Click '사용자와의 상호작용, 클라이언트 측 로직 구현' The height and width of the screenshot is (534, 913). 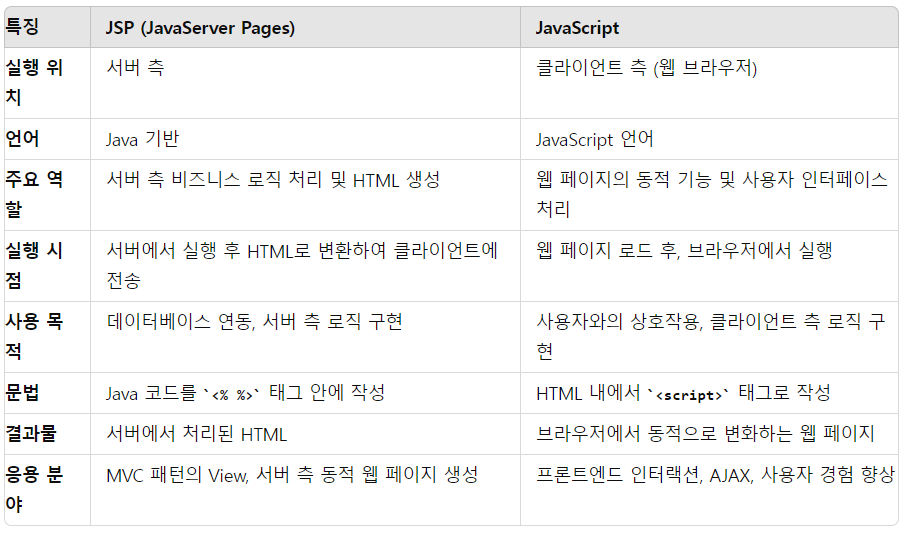(709, 337)
